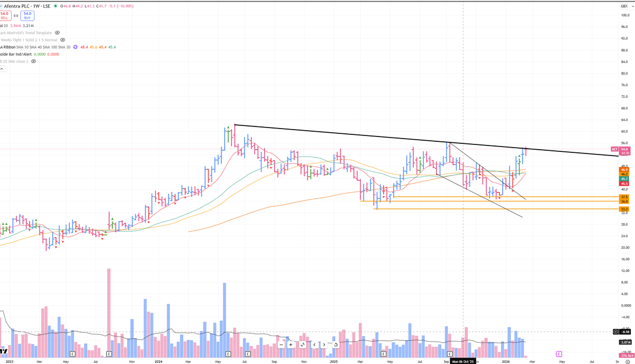Image resolution: width=635 pixels, height=364 pixels.
Task: Show the Weeks Tight indicator
Action: [x=62, y=40]
